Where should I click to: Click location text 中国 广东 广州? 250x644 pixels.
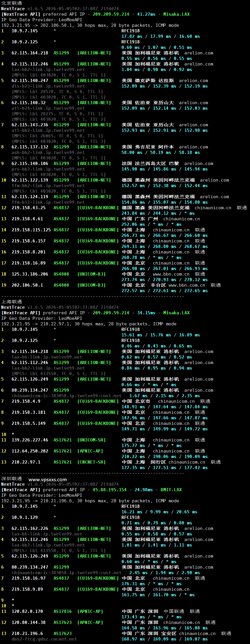click(x=140, y=219)
